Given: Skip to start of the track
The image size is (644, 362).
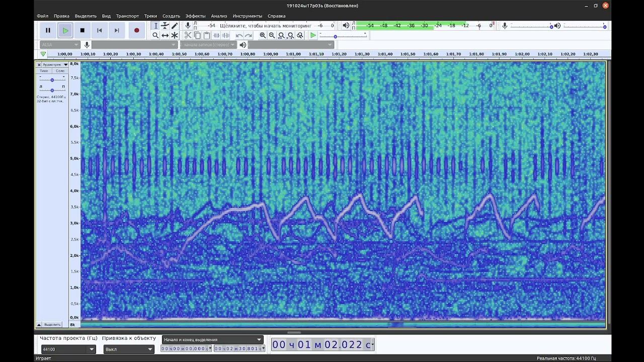Looking at the screenshot, I should click(99, 30).
